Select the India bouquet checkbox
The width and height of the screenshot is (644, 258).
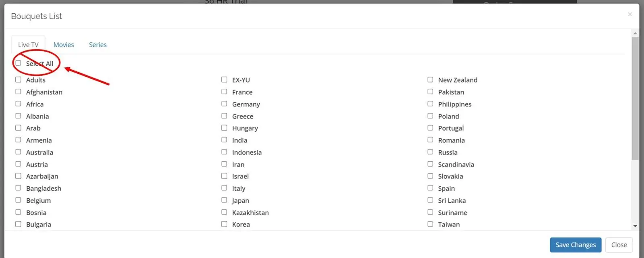click(224, 140)
